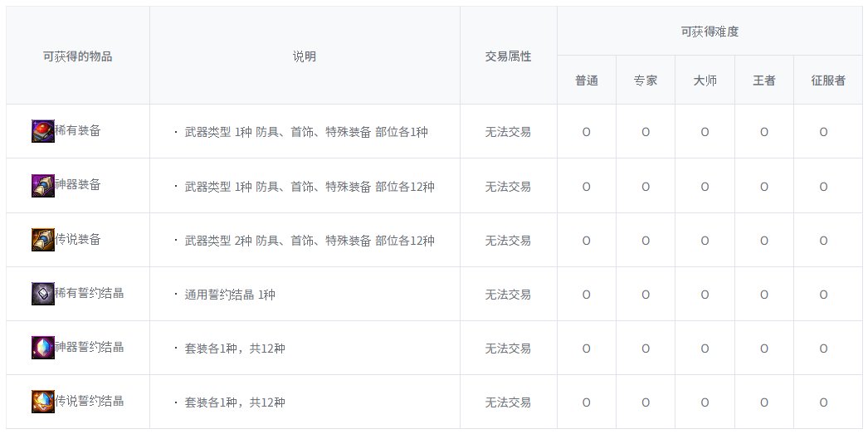Click 无法交易 in the 神器装备 row
Viewport: 868px width, 434px height.
point(508,186)
